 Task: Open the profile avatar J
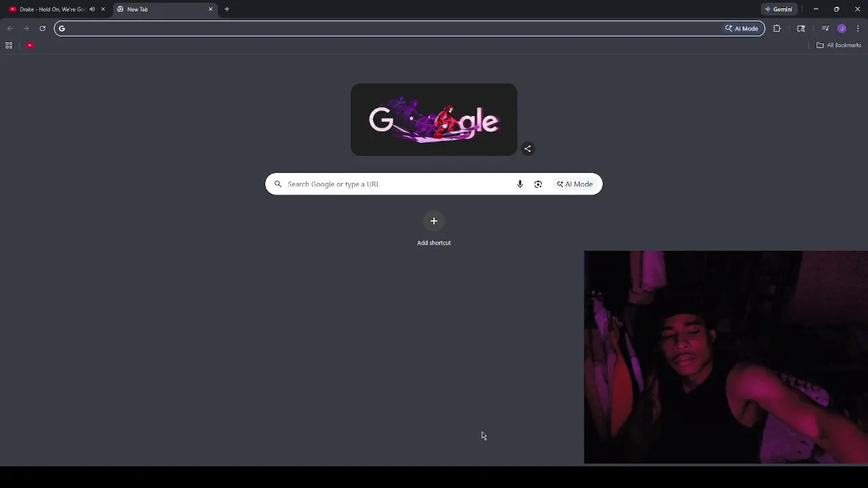click(x=842, y=28)
